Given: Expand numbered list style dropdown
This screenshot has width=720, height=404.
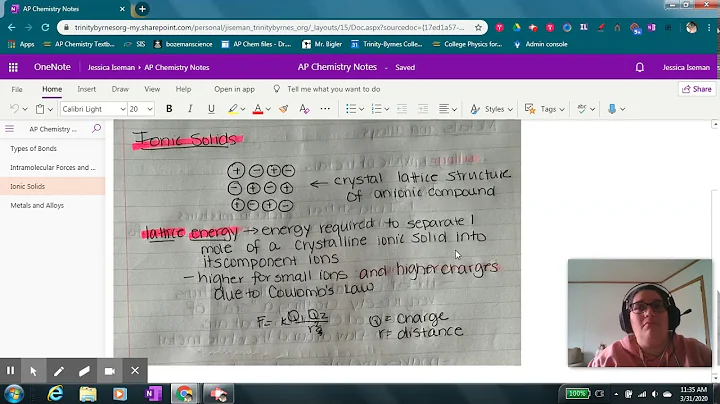Looking at the screenshot, I should 387,109.
